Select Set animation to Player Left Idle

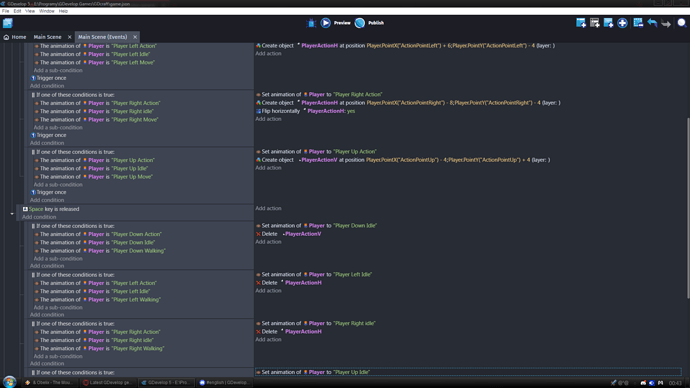[x=314, y=274]
